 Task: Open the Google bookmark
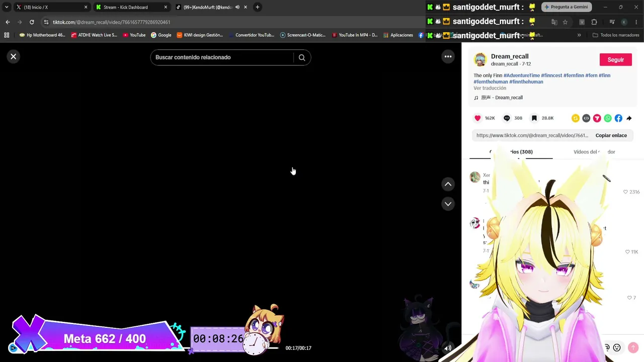(161, 35)
